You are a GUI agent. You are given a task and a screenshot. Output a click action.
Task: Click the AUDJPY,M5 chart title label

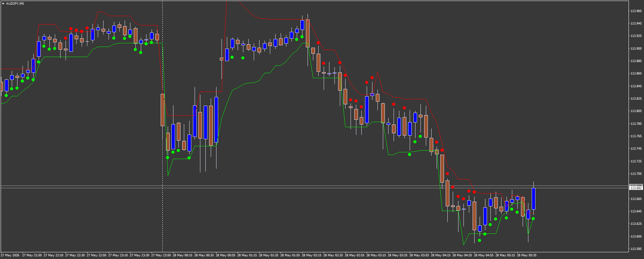tap(15, 4)
